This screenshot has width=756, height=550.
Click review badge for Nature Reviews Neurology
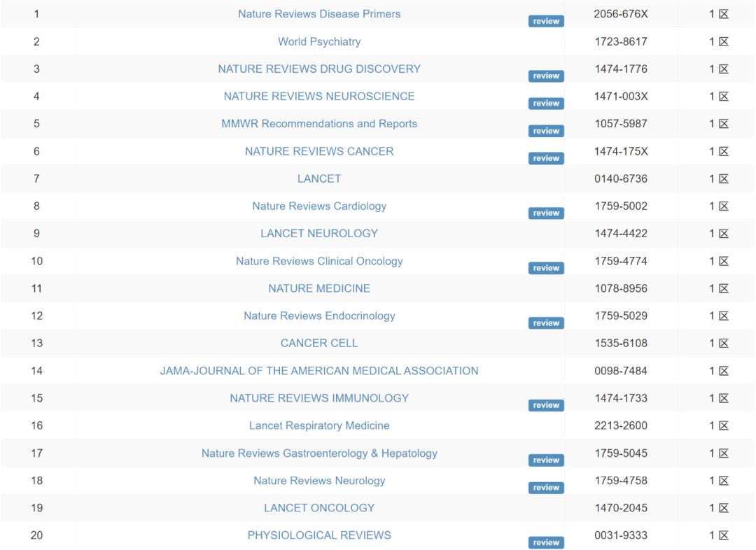pos(546,488)
